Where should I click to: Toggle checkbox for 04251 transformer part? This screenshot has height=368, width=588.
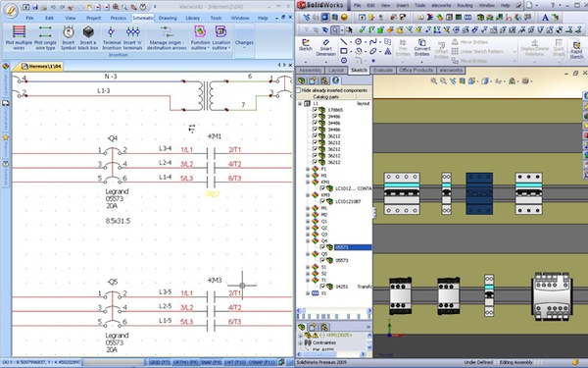pyautogui.click(x=322, y=287)
